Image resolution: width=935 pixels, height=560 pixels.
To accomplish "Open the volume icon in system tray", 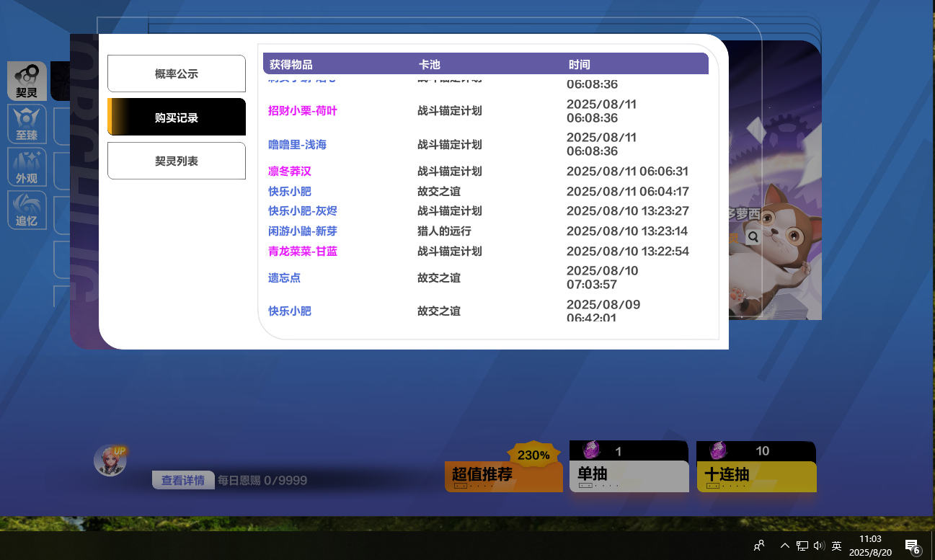I will [x=818, y=546].
